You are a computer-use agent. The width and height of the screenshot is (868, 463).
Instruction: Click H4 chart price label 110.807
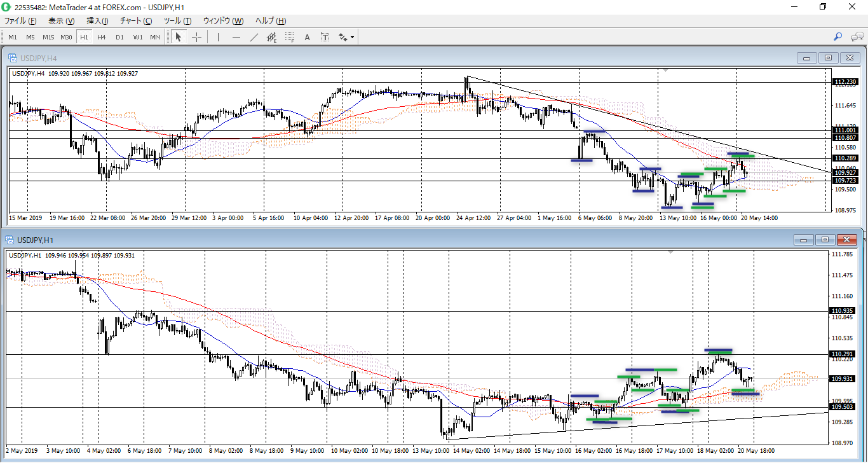[845, 138]
